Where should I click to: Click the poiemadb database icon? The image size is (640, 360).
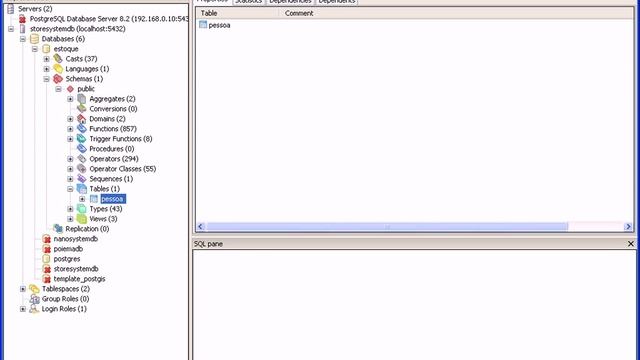click(47, 249)
